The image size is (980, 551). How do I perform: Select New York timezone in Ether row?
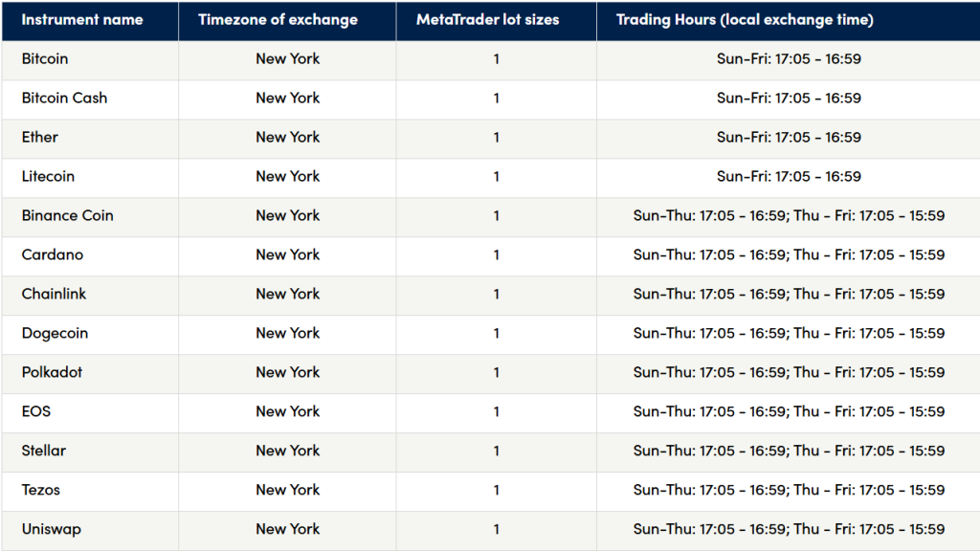pos(287,138)
